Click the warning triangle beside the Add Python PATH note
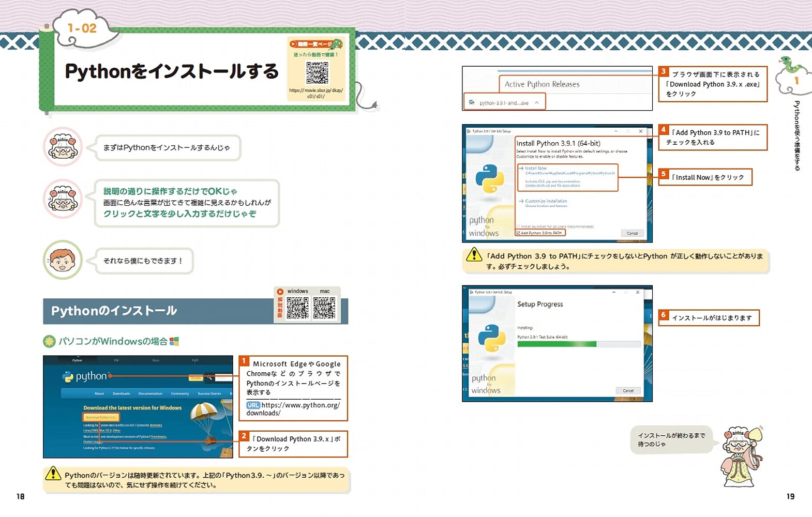This screenshot has width=812, height=517. (x=474, y=254)
